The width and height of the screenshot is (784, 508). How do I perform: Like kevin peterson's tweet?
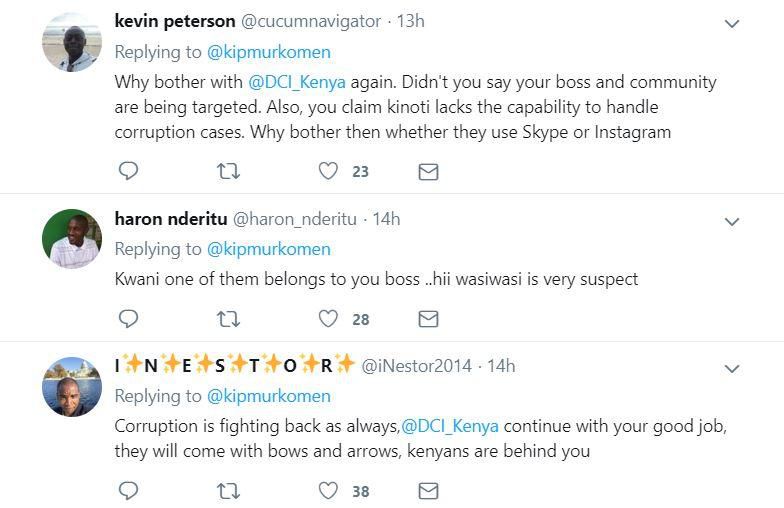328,172
